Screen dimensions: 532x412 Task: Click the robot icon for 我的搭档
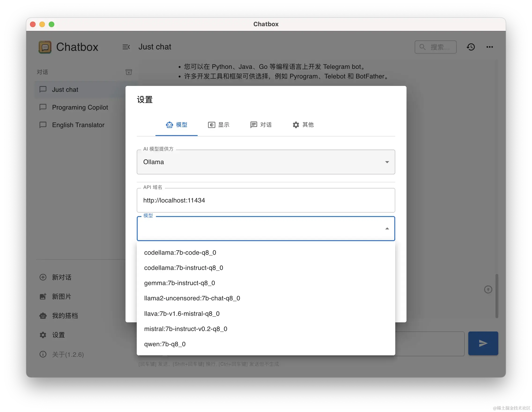tap(43, 316)
